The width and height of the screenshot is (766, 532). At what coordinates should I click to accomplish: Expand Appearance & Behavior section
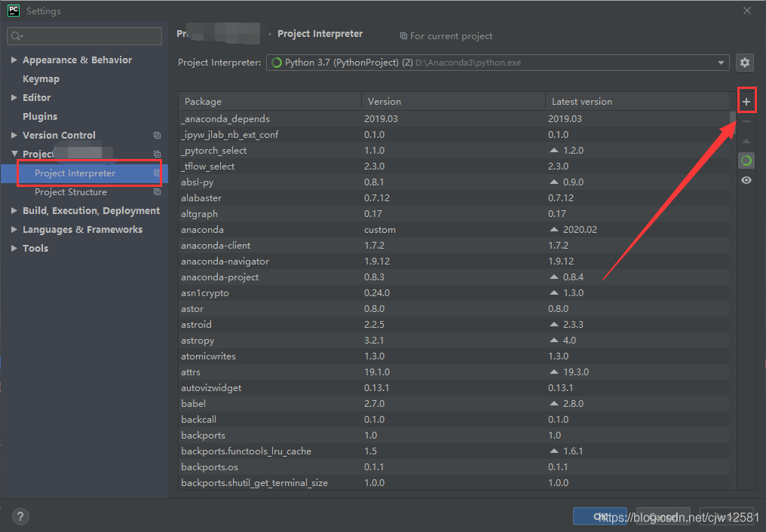14,60
